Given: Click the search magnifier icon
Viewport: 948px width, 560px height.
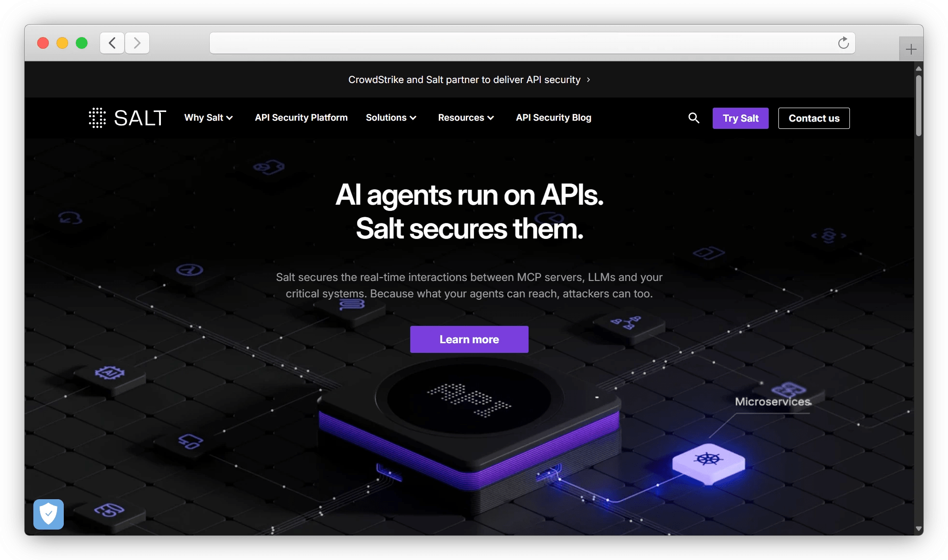Looking at the screenshot, I should 693,118.
